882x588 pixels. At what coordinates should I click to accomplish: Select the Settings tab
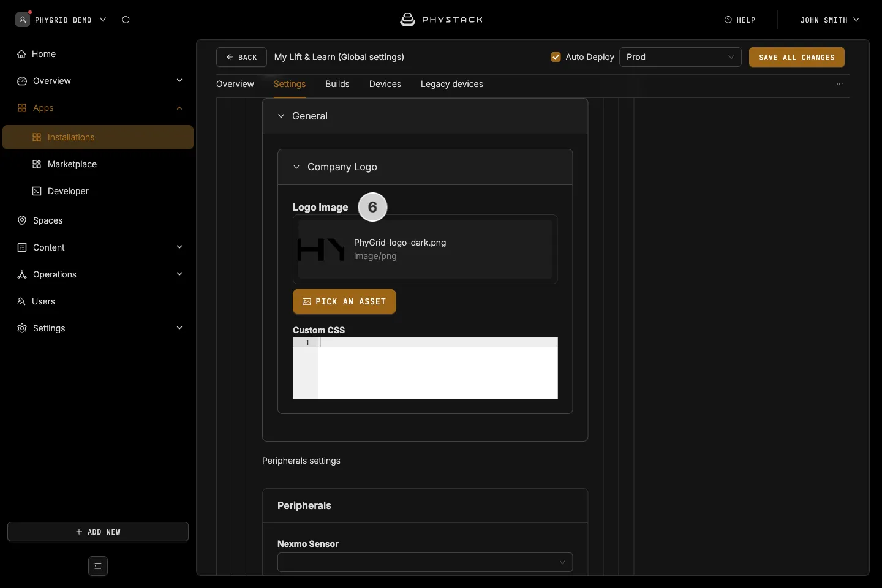tap(290, 84)
